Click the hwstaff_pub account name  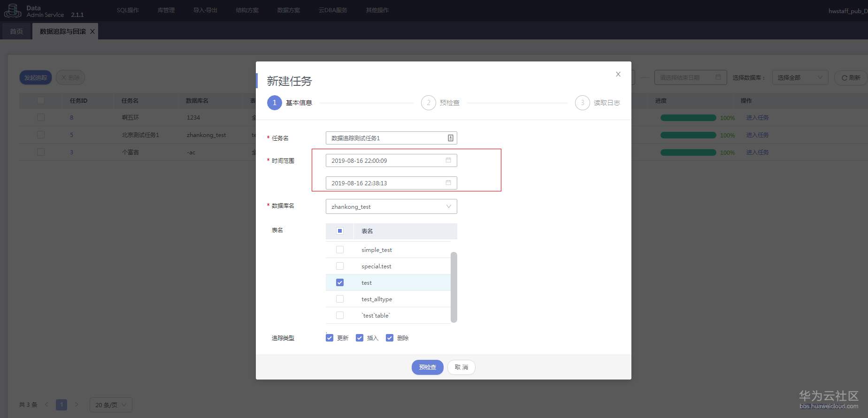(x=848, y=11)
